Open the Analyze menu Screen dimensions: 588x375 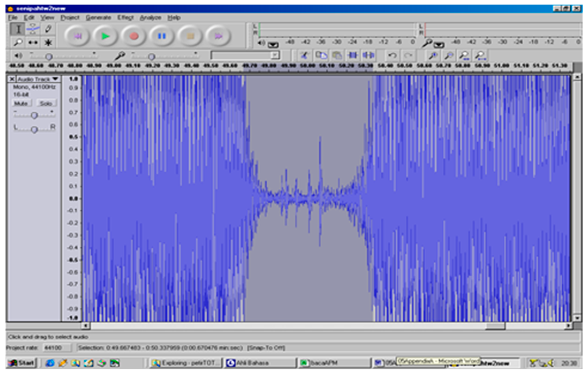pos(150,18)
